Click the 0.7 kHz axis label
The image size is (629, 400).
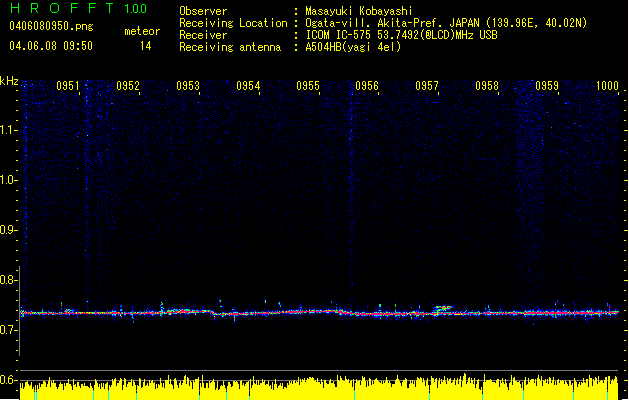click(x=9, y=330)
